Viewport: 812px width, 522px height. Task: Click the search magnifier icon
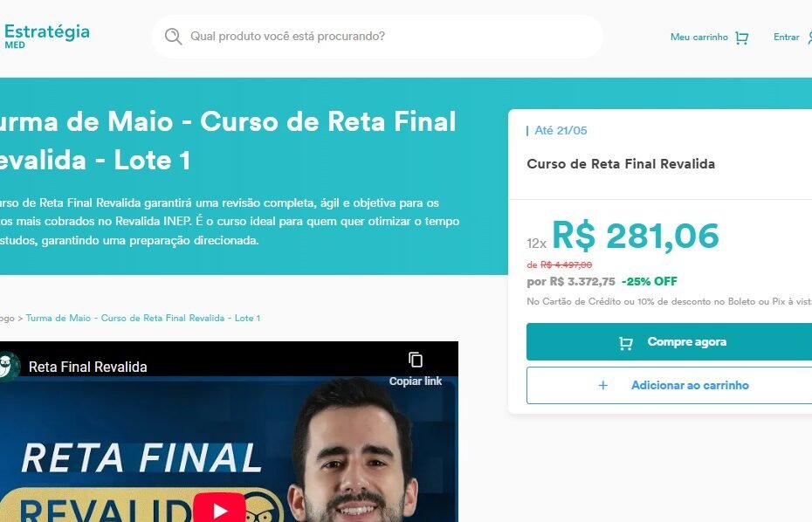point(173,37)
